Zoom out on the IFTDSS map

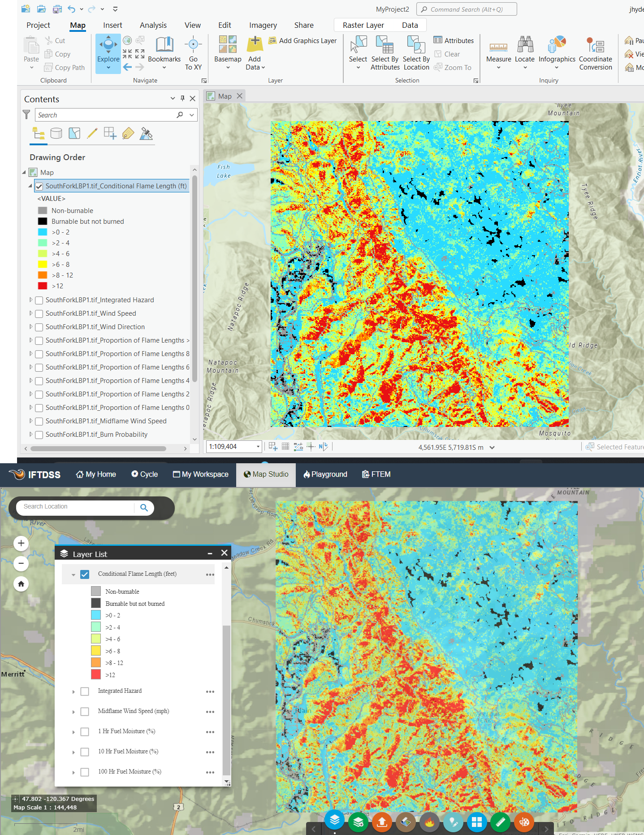coord(21,564)
